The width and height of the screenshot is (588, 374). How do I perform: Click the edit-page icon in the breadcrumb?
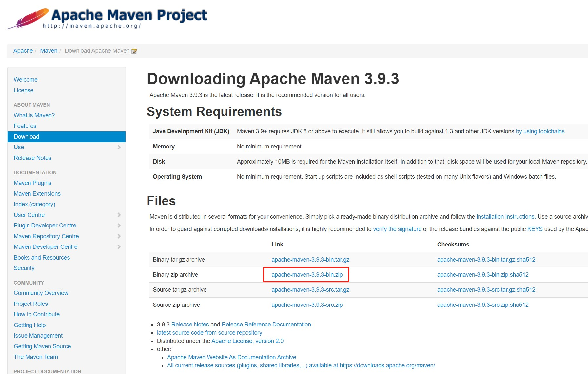pos(134,51)
